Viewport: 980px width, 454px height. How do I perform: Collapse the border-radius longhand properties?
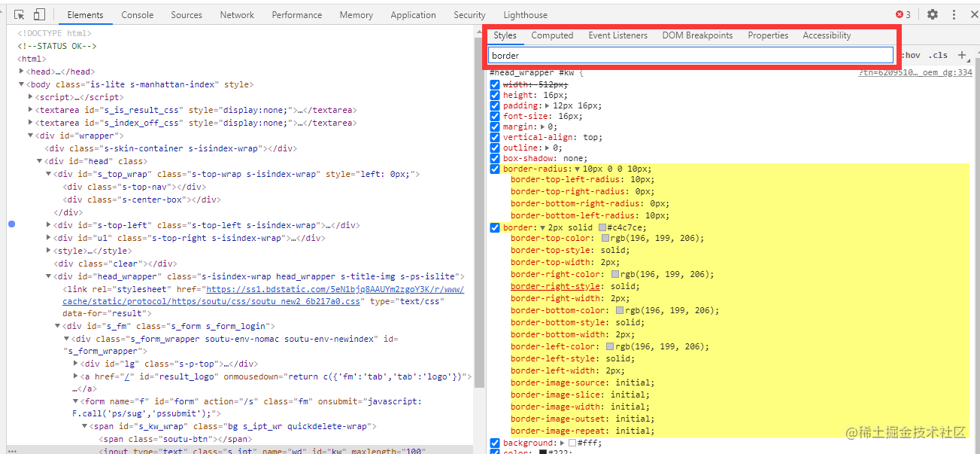pos(577,169)
